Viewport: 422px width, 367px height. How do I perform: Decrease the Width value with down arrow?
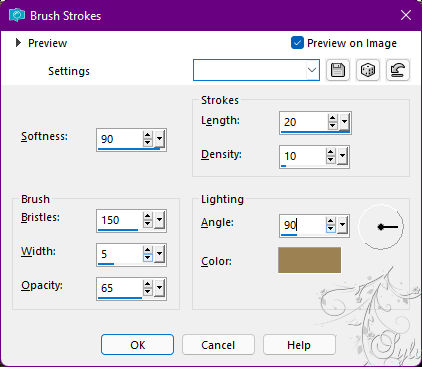point(147,258)
